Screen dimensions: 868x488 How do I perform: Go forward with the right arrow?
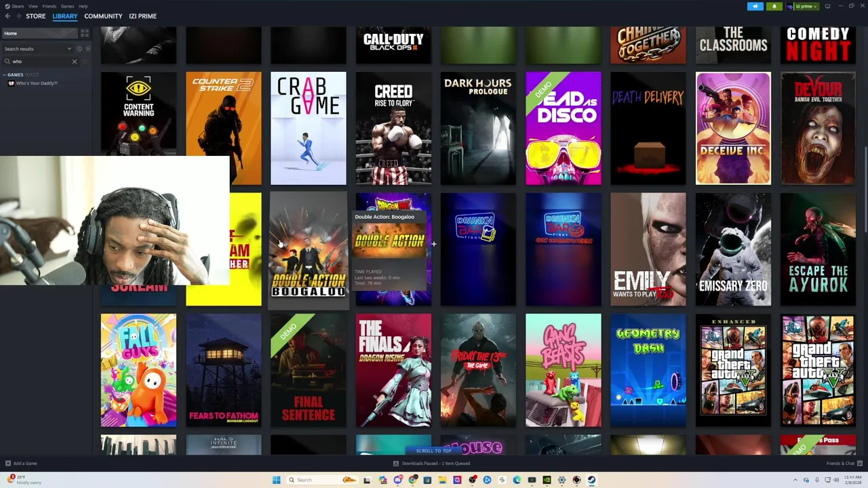pyautogui.click(x=18, y=16)
